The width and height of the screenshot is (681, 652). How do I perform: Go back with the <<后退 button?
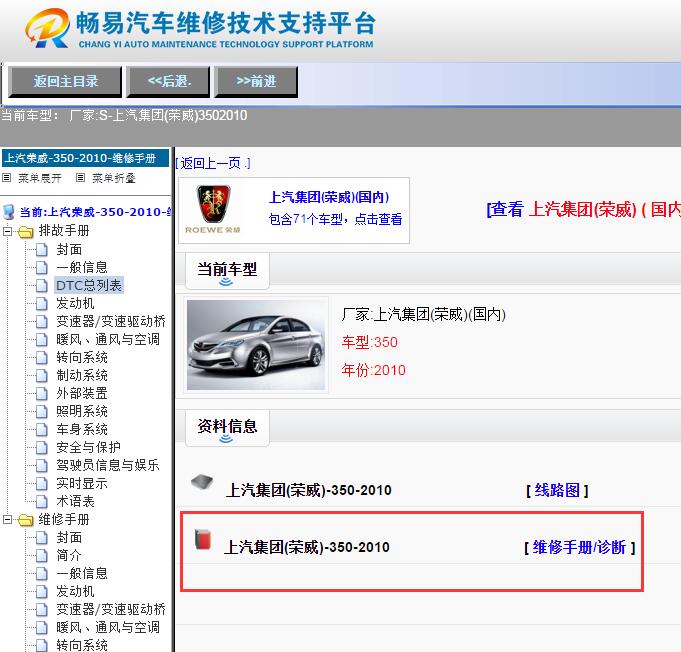point(169,81)
